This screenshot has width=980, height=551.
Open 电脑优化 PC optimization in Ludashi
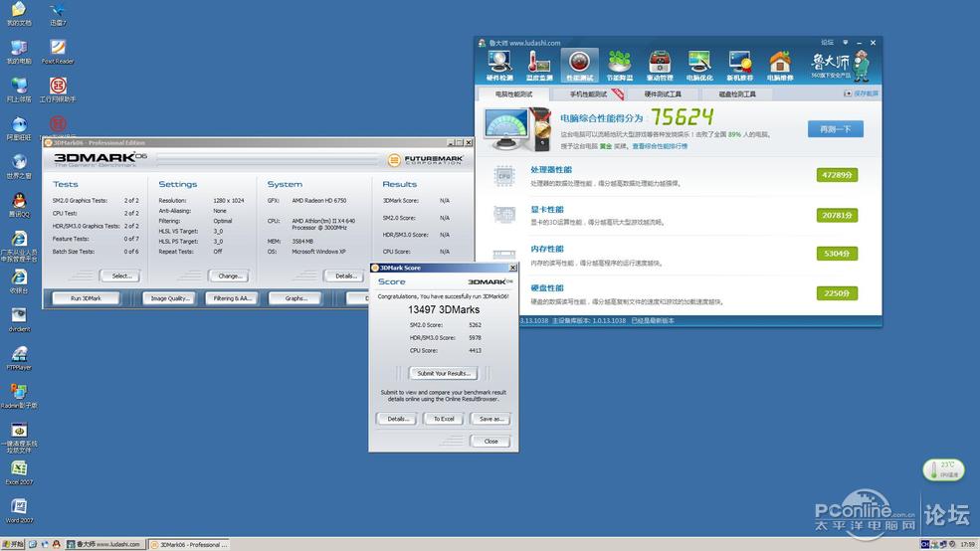[x=699, y=66]
